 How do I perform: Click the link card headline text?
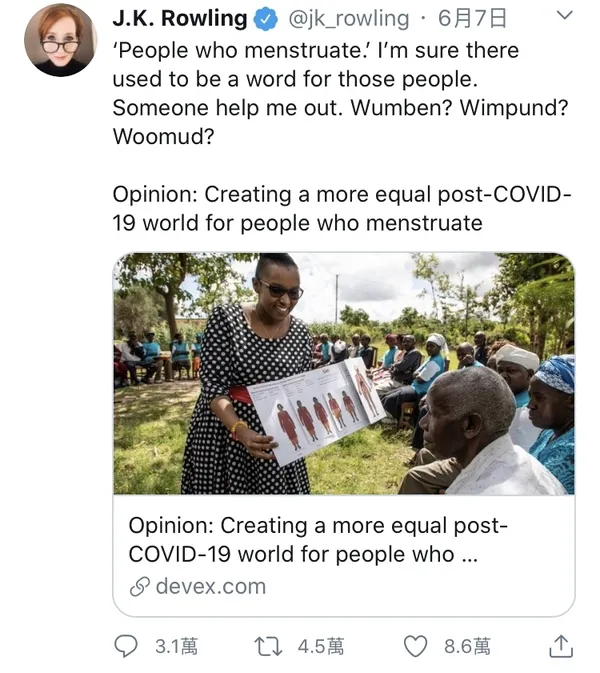point(318,540)
